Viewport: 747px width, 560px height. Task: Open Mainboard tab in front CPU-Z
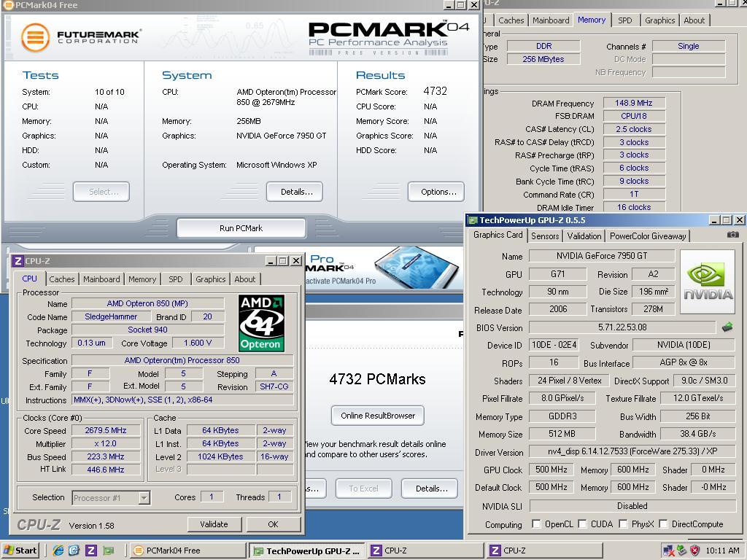(x=101, y=279)
